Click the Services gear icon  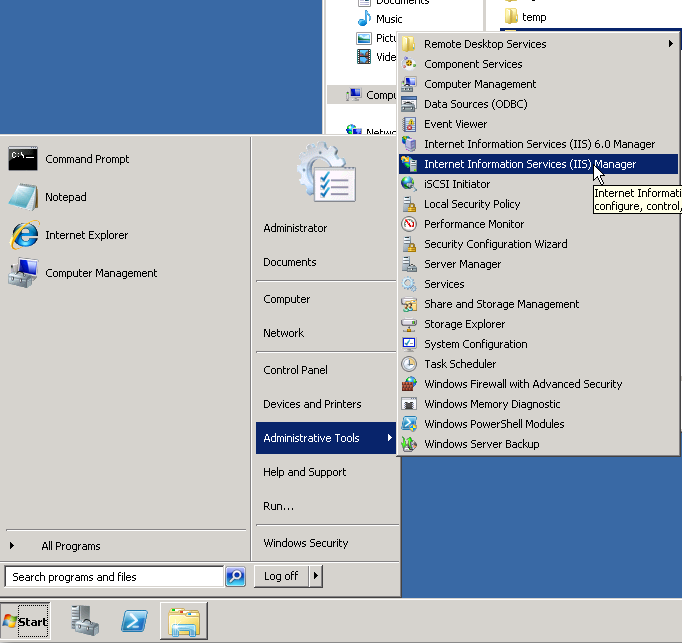(409, 284)
